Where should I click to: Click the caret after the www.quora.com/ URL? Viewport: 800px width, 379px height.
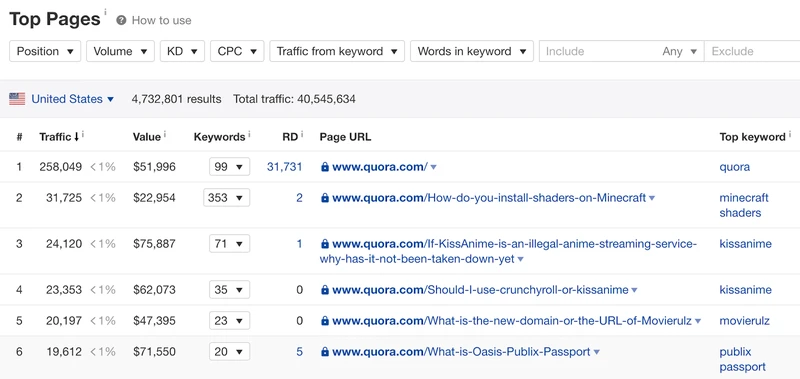[x=433, y=167]
